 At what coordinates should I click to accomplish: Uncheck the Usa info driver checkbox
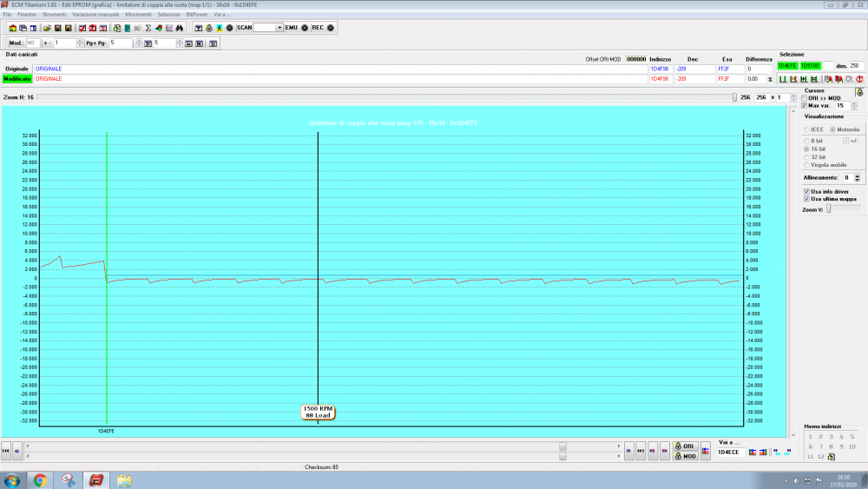[x=806, y=191]
